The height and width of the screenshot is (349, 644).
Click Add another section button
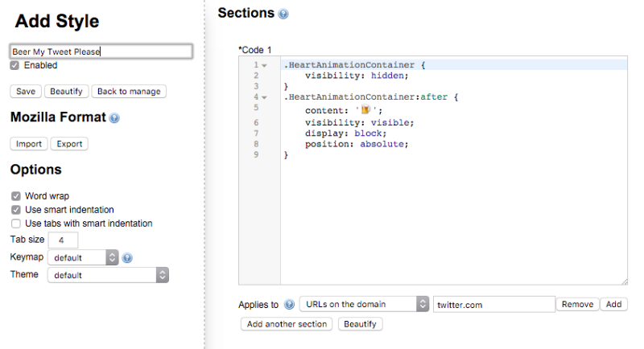click(x=287, y=324)
